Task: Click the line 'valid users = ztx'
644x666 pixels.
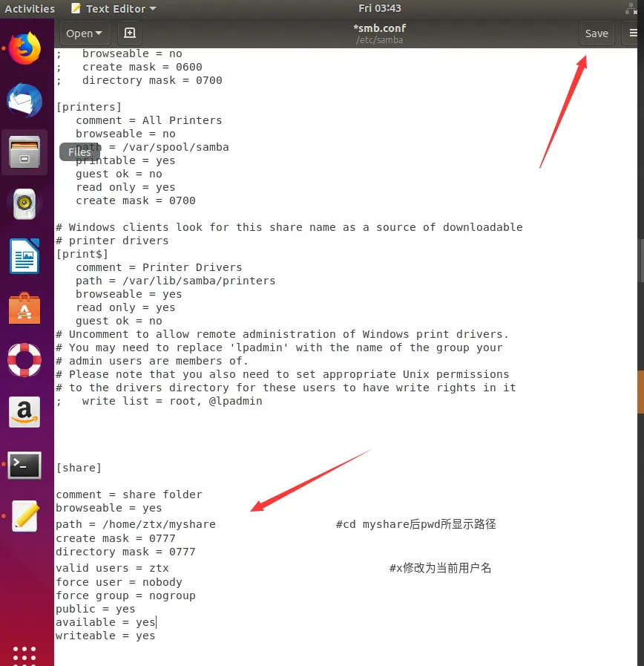Action: (x=113, y=568)
